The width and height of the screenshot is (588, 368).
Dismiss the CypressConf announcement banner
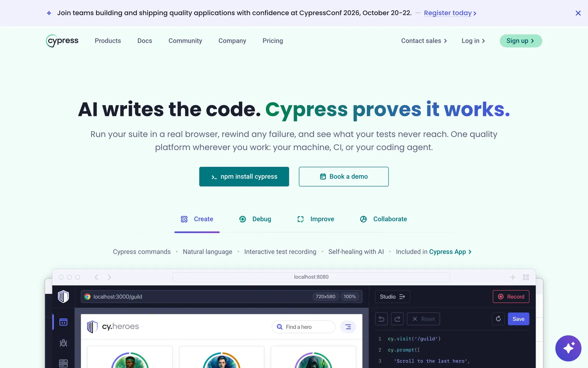click(578, 13)
